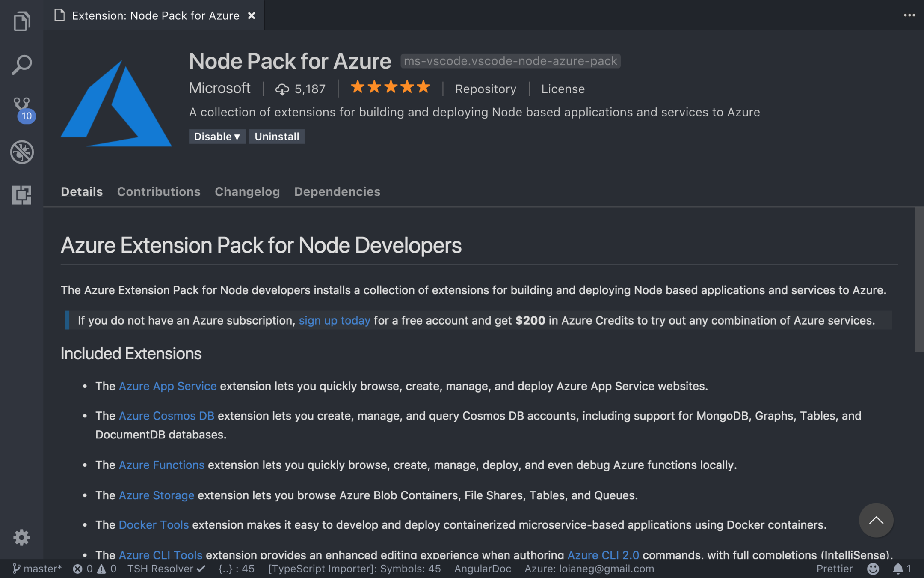Expand the Disable dropdown button
924x578 pixels.
pos(217,137)
